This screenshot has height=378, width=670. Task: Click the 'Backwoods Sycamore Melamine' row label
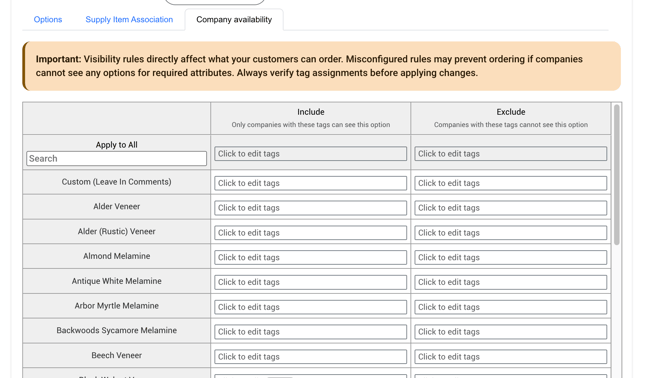[x=116, y=331]
